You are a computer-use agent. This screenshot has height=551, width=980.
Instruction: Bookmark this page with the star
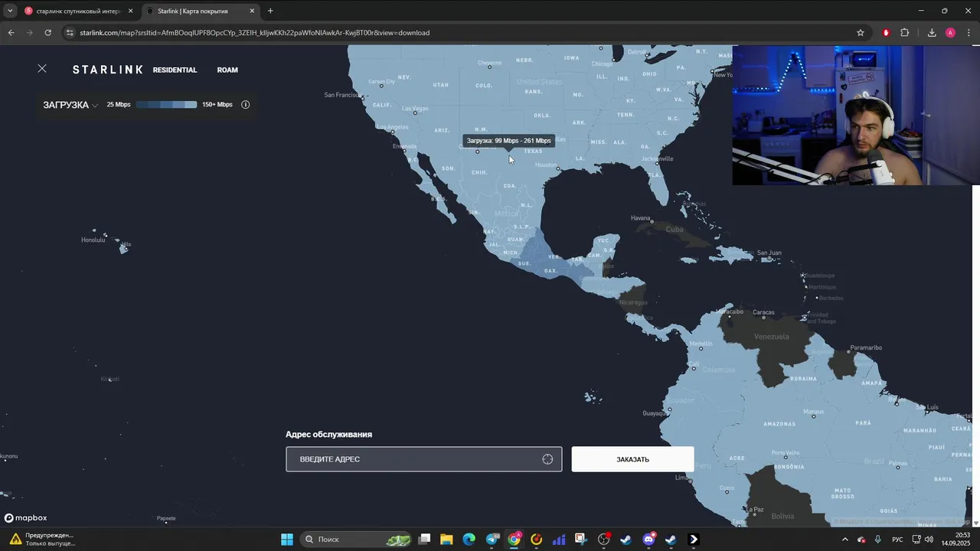pos(861,33)
